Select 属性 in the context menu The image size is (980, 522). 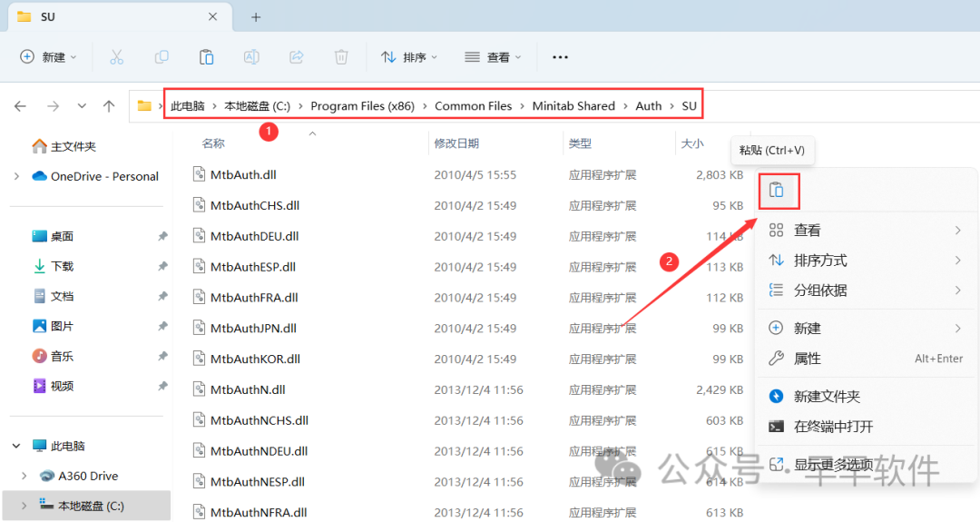click(808, 359)
